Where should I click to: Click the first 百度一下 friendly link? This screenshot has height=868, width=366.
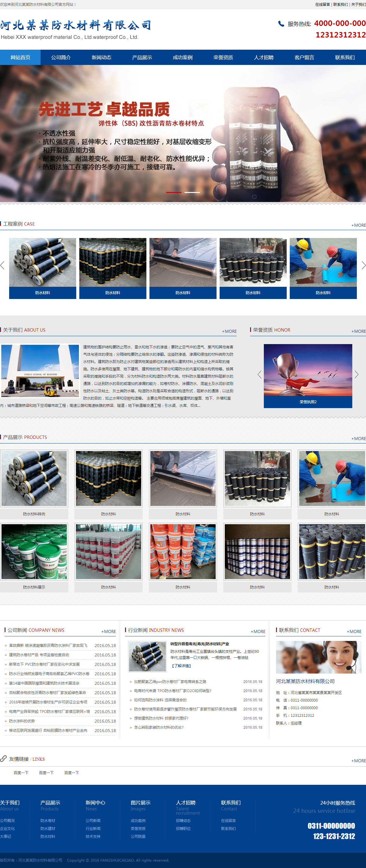coord(21,773)
